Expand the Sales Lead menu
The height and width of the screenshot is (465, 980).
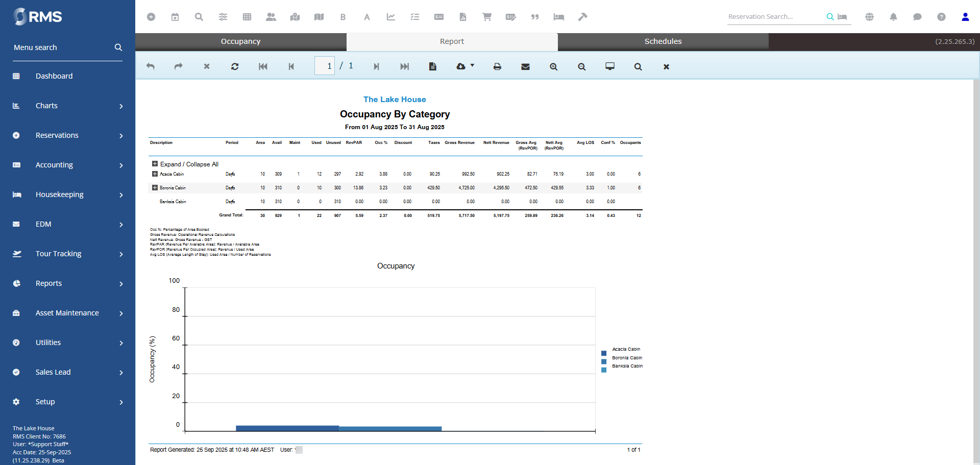pos(67,372)
